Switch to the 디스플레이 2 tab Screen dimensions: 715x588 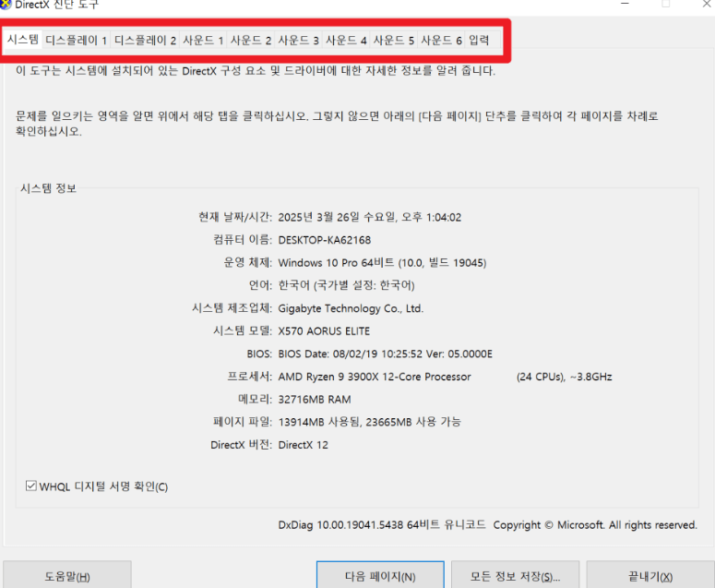point(145,40)
